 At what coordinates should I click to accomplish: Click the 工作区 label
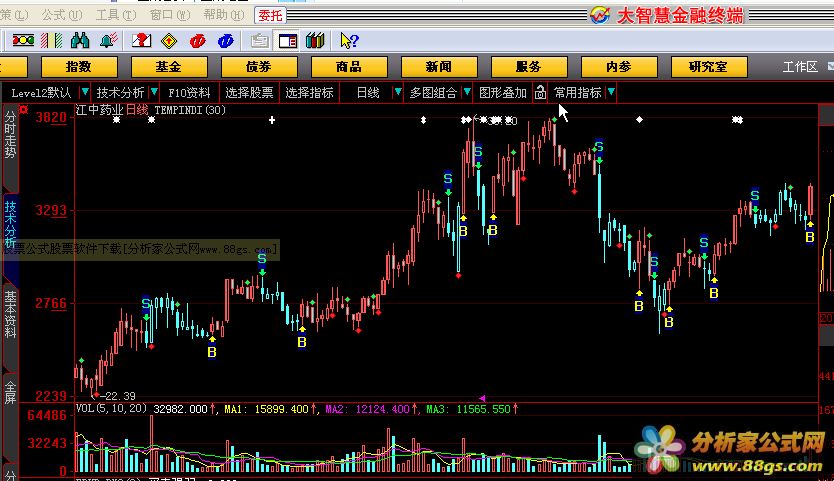pyautogui.click(x=800, y=67)
